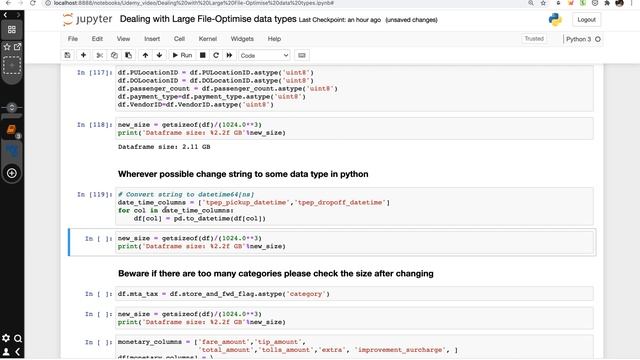This screenshot has width=640, height=360.
Task: Click the 'Dataframe size: 2.11 GB' output
Action: pos(164,147)
